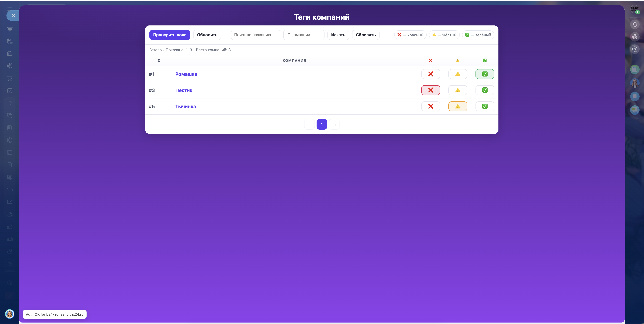Screen dimensions: 644x324
Task: Go to next page arrow
Action: tap(334, 124)
